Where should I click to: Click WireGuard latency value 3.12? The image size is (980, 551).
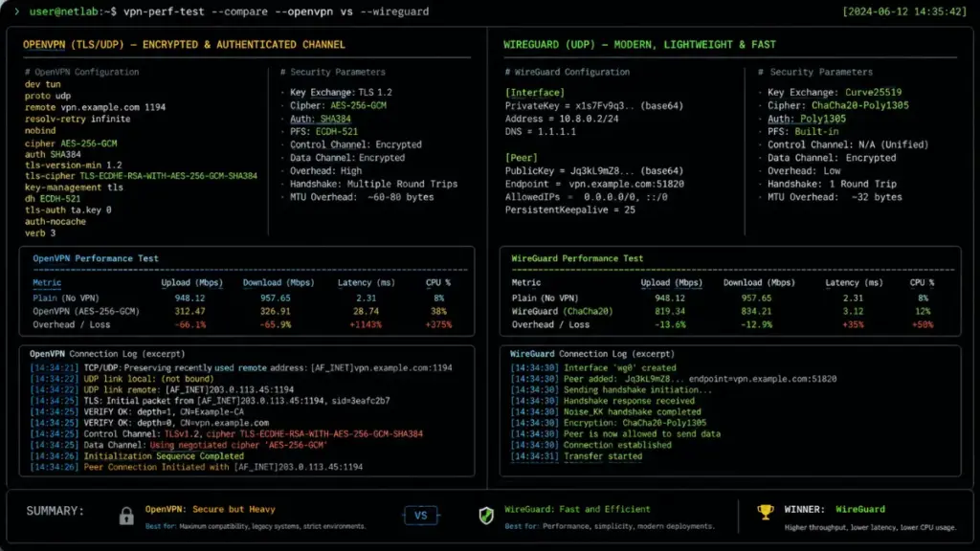click(853, 311)
